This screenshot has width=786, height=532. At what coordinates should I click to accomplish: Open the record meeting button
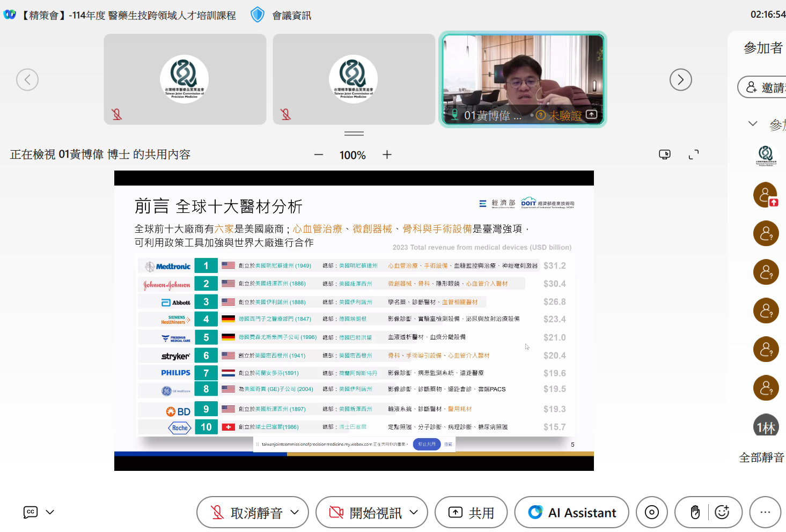(x=652, y=512)
